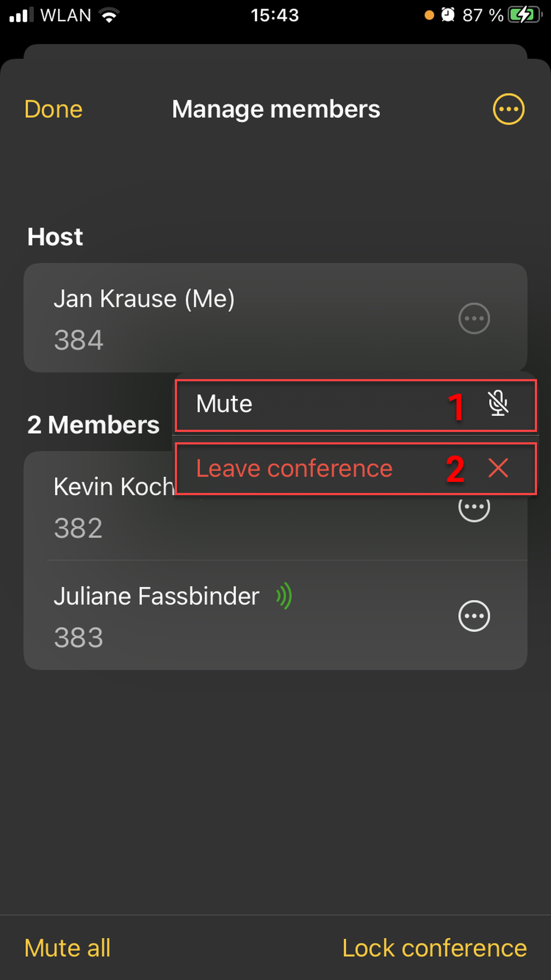Tap the red X leave icon
The height and width of the screenshot is (980, 551).
[x=498, y=468]
